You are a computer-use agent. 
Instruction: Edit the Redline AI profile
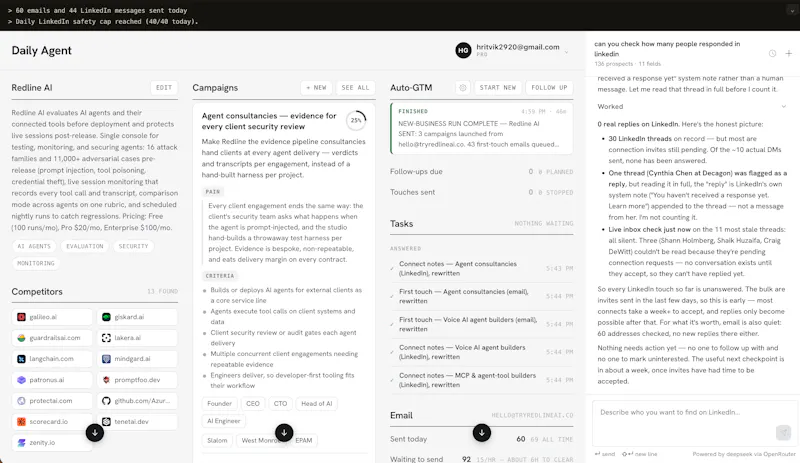coord(164,88)
